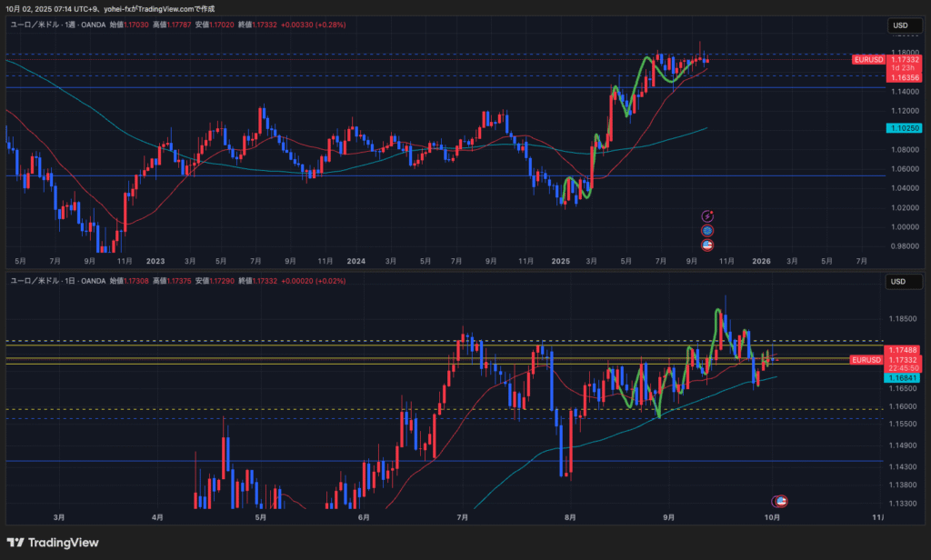
Task: Click the 2023 label on weekly time axis
Action: [155, 261]
